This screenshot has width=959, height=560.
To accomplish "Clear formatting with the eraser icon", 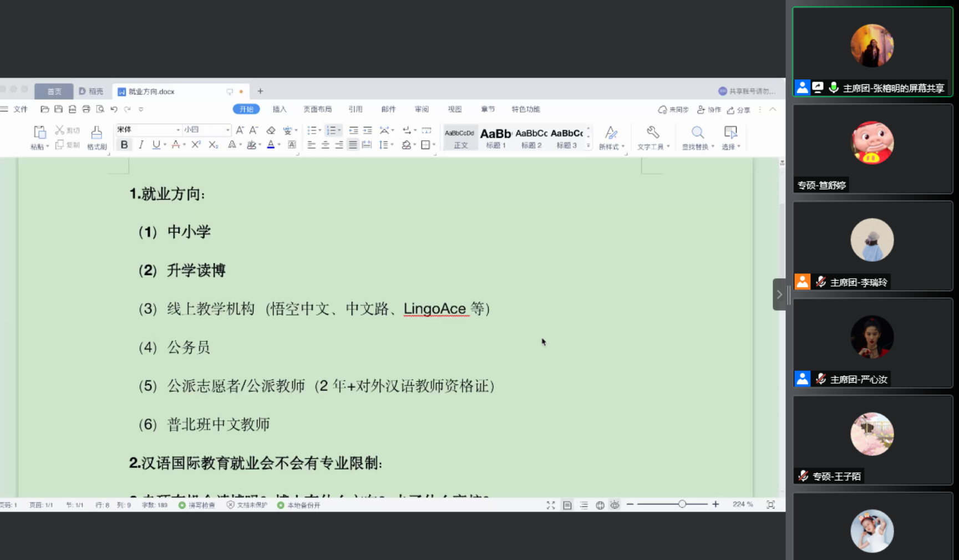I will point(271,130).
